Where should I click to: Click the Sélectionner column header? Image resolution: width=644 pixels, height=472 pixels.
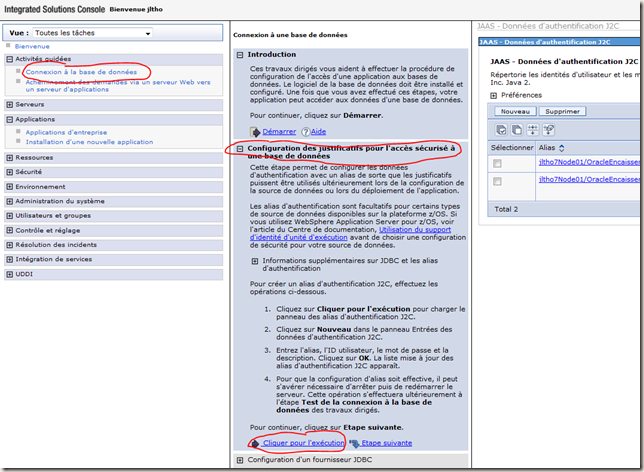click(512, 147)
